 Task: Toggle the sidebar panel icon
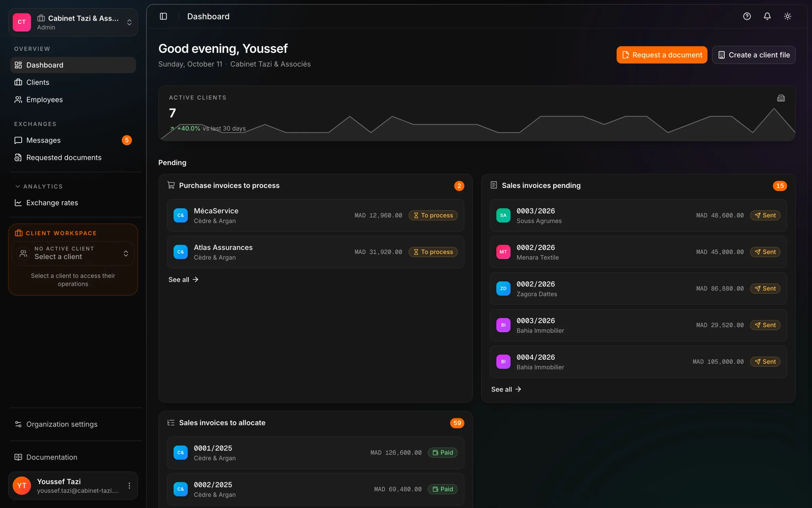163,16
